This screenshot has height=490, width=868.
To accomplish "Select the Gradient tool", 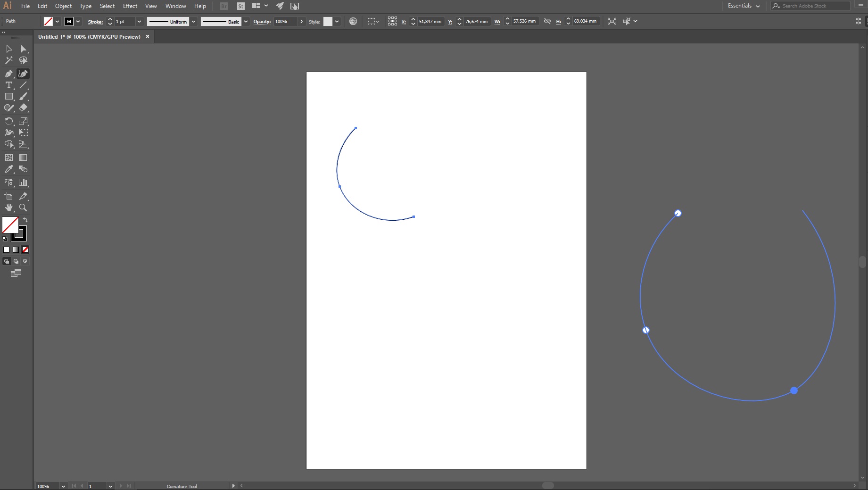I will point(23,158).
